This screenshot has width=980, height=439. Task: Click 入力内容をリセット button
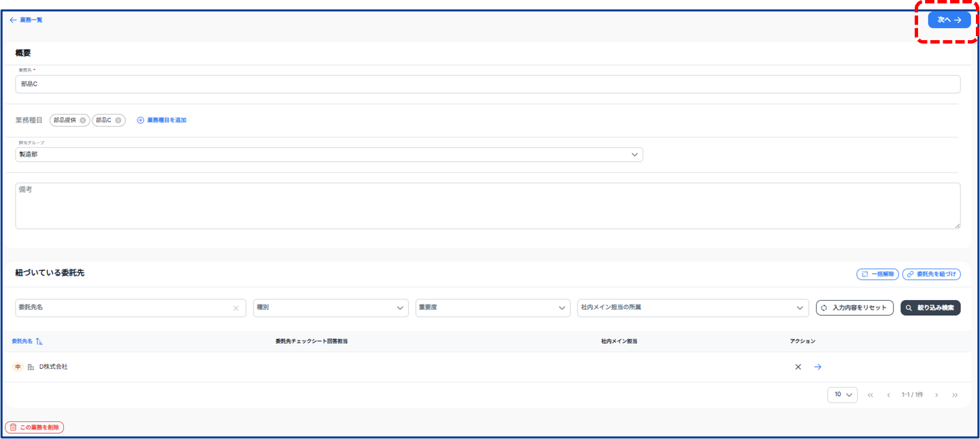[x=854, y=308]
